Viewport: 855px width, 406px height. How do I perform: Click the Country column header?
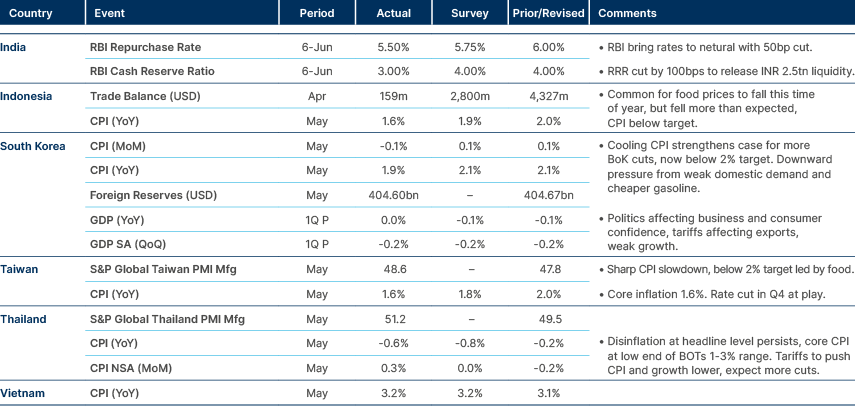(30, 14)
